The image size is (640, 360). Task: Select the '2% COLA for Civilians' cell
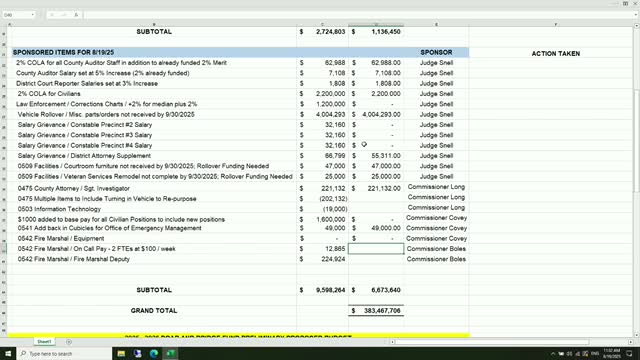(x=49, y=93)
